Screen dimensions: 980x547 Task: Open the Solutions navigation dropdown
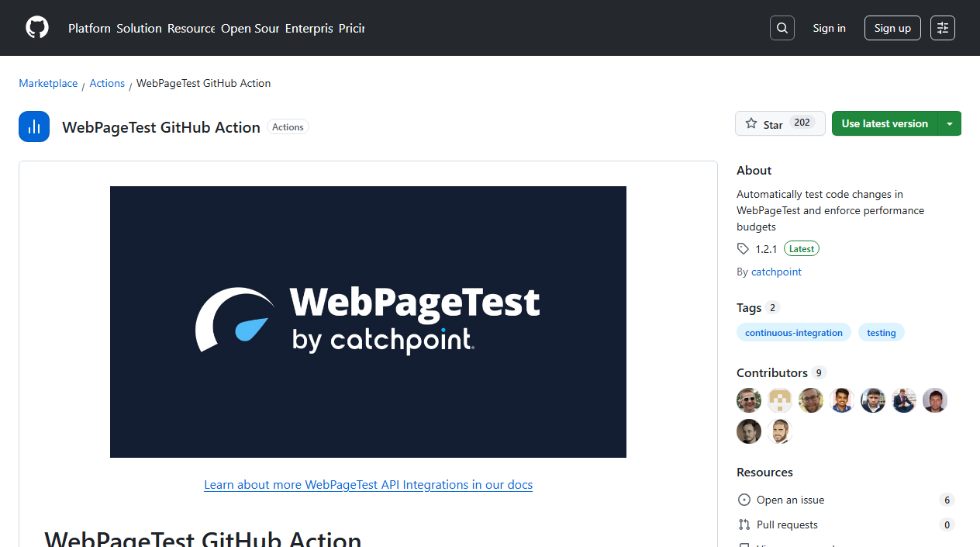click(138, 28)
